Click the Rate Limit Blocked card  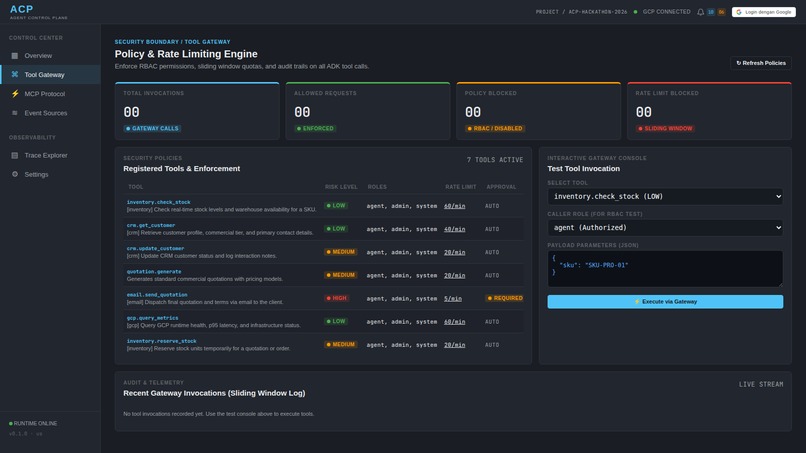(x=709, y=111)
